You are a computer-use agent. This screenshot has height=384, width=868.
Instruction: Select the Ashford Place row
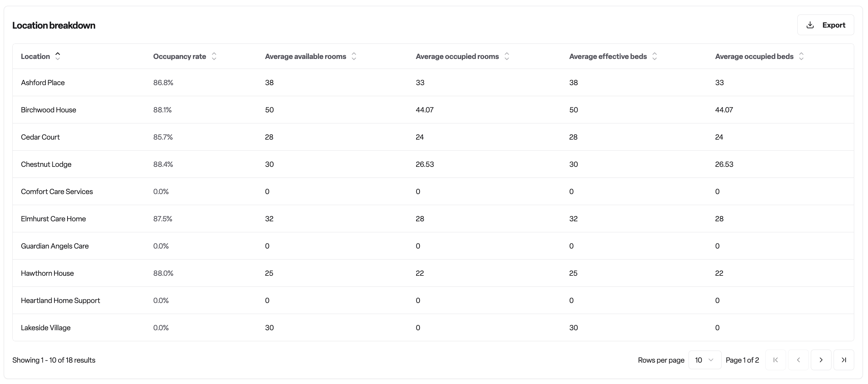pyautogui.click(x=433, y=82)
